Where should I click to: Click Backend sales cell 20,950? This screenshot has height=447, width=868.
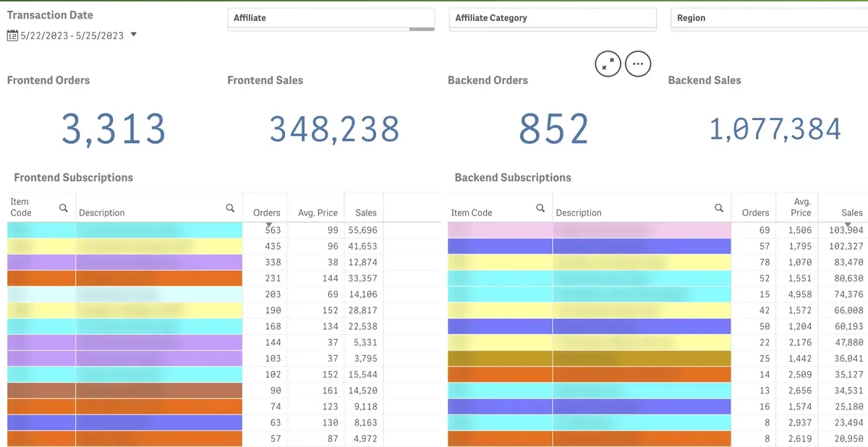848,438
